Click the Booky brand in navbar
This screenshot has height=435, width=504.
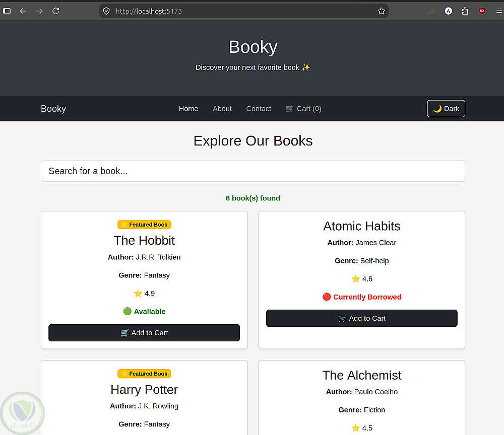click(x=53, y=109)
